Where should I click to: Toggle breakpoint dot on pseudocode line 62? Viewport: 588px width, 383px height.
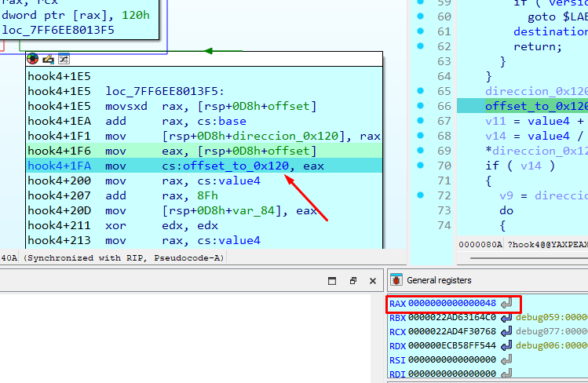(420, 46)
